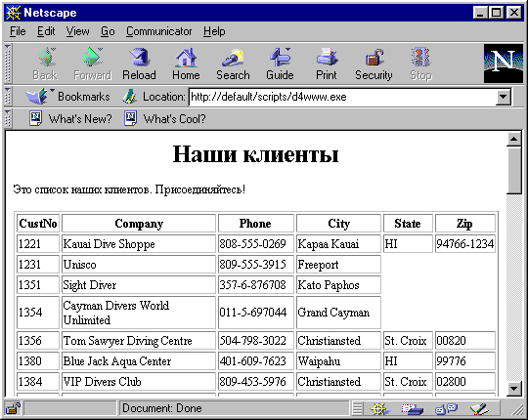Open Security info icon
The height and width of the screenshot is (420, 528).
[374, 63]
